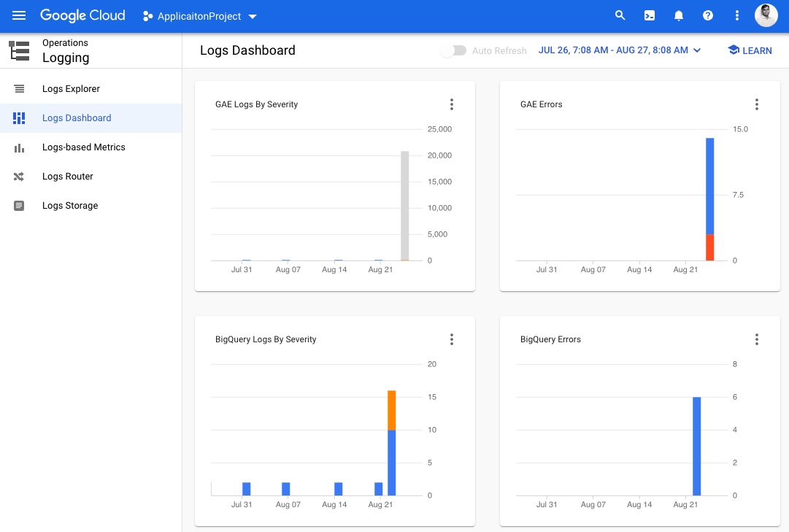Go to Logs Explorer

pos(91,89)
